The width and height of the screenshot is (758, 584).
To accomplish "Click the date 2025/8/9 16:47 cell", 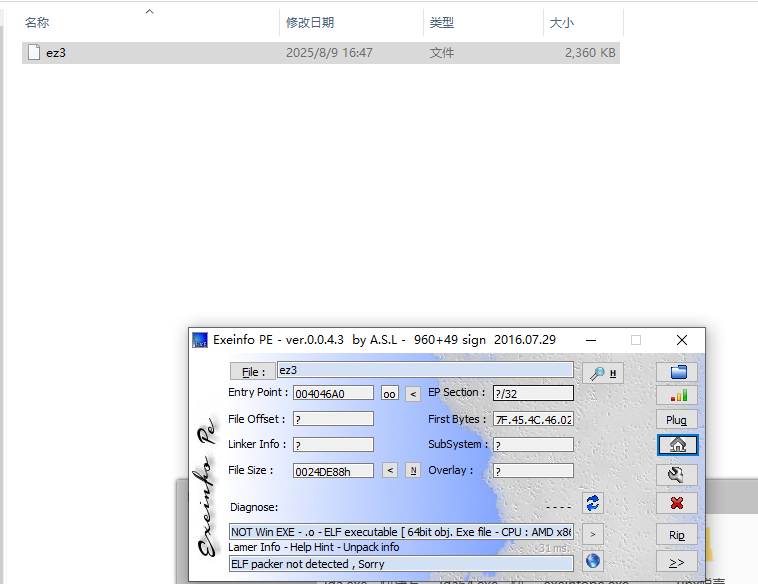I will pos(329,53).
